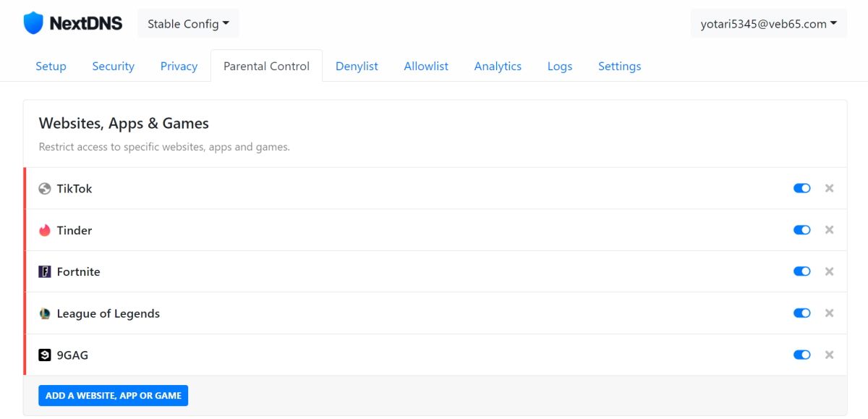Remove Fortnite using its X icon
Screen dimensions: 868x419
tap(829, 271)
